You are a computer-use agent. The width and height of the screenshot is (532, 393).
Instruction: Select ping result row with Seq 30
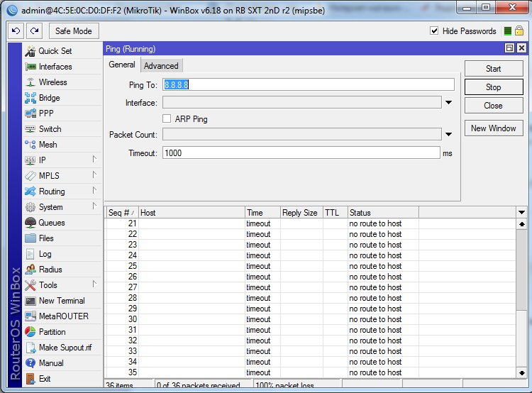coord(311,319)
